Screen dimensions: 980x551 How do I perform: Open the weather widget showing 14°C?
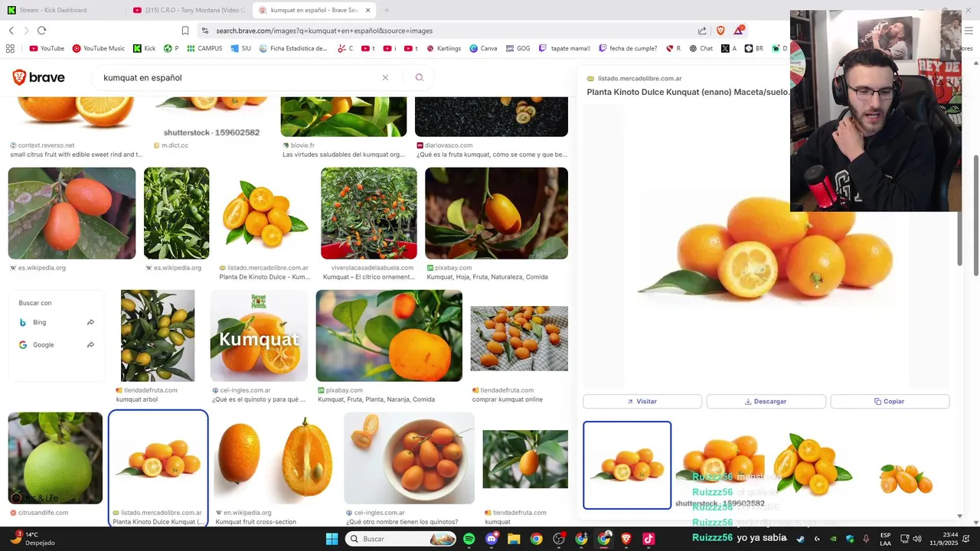(32, 539)
